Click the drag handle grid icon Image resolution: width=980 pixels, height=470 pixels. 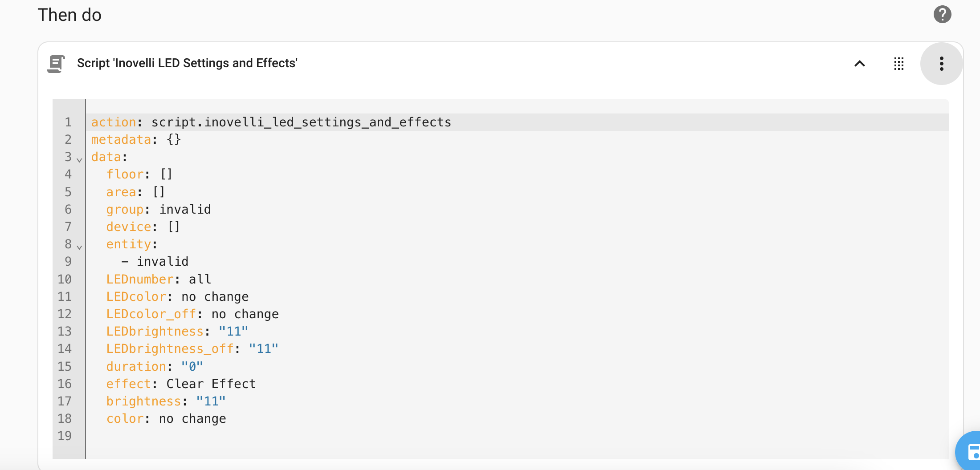point(899,64)
